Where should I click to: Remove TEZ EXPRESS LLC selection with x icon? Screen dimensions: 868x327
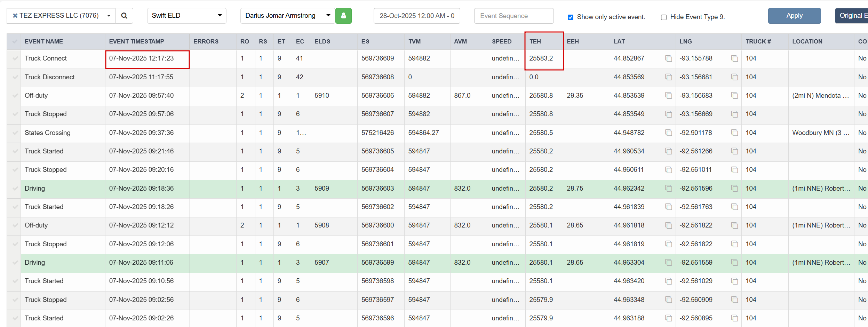[15, 16]
